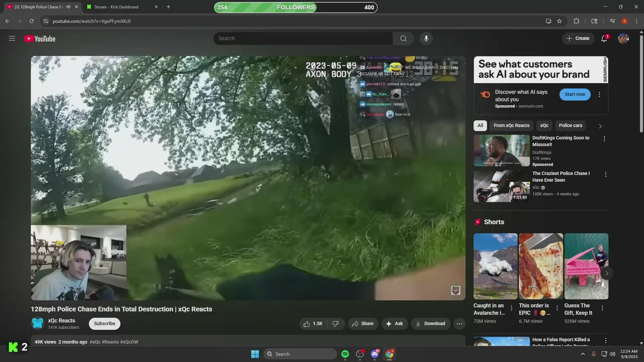Screen dimensions: 644x362
Task: Open Spotify from the taskbar
Action: (345, 354)
